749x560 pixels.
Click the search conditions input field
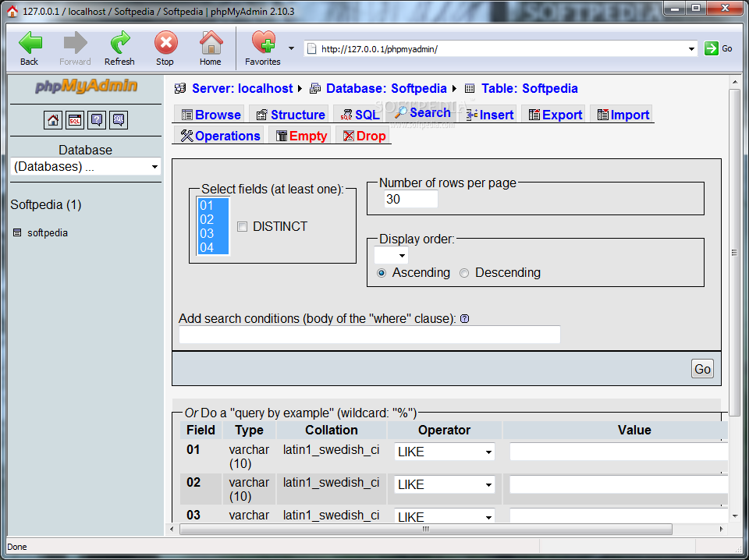pyautogui.click(x=370, y=334)
